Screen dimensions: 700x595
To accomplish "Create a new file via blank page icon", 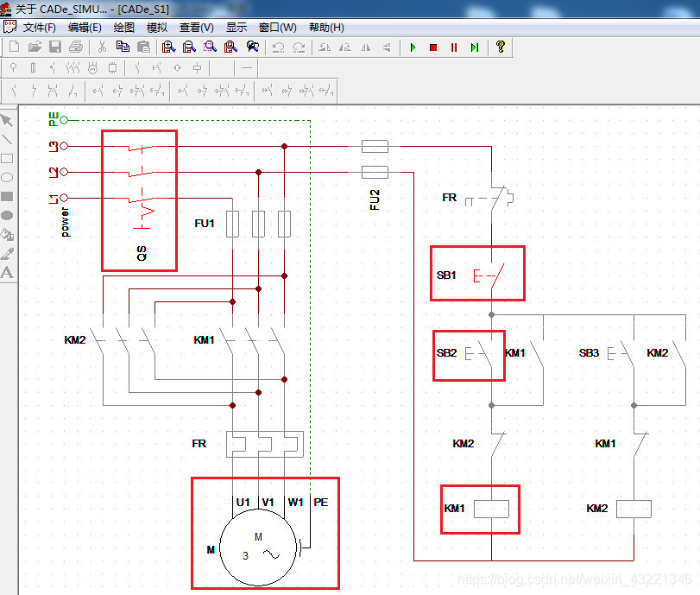I will (x=15, y=47).
